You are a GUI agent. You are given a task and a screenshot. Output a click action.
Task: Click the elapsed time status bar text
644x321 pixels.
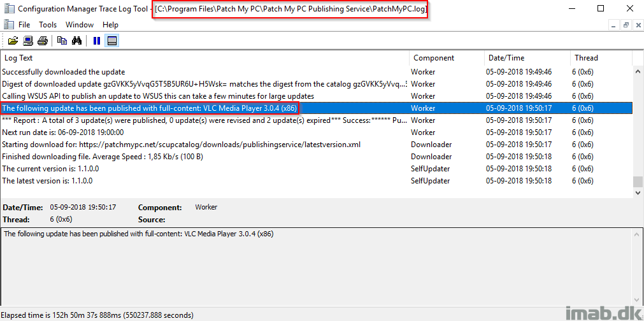(97, 315)
